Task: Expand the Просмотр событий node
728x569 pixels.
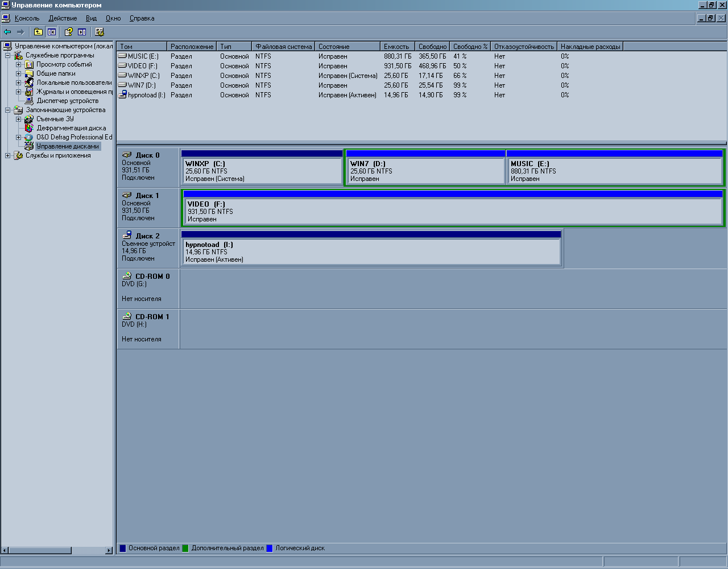Action: [x=18, y=65]
